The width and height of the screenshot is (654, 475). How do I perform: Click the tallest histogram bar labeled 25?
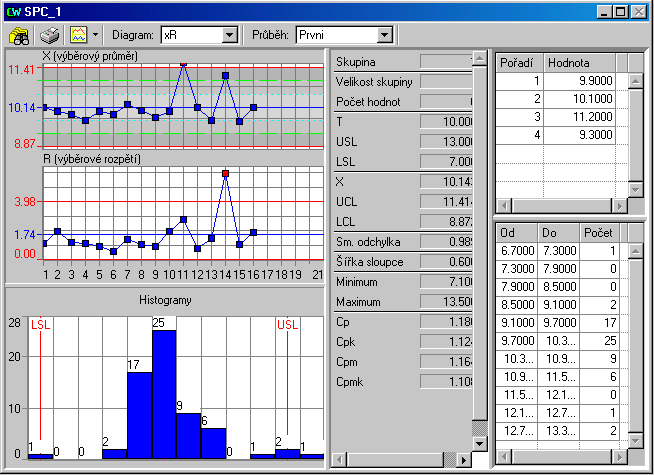tap(164, 393)
